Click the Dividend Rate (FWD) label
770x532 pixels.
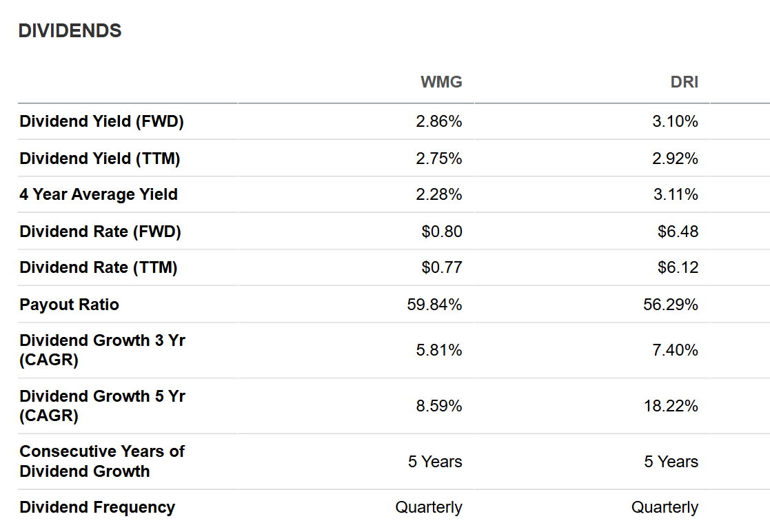point(100,231)
